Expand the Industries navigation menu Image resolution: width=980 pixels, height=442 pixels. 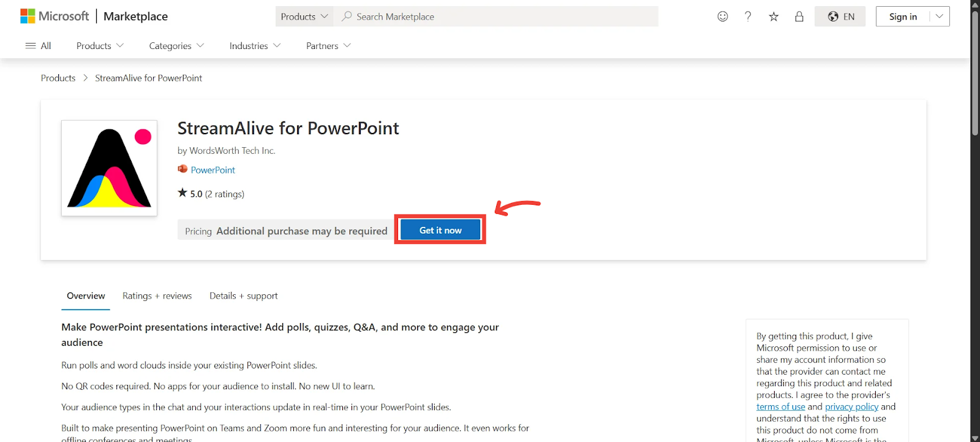pos(255,45)
